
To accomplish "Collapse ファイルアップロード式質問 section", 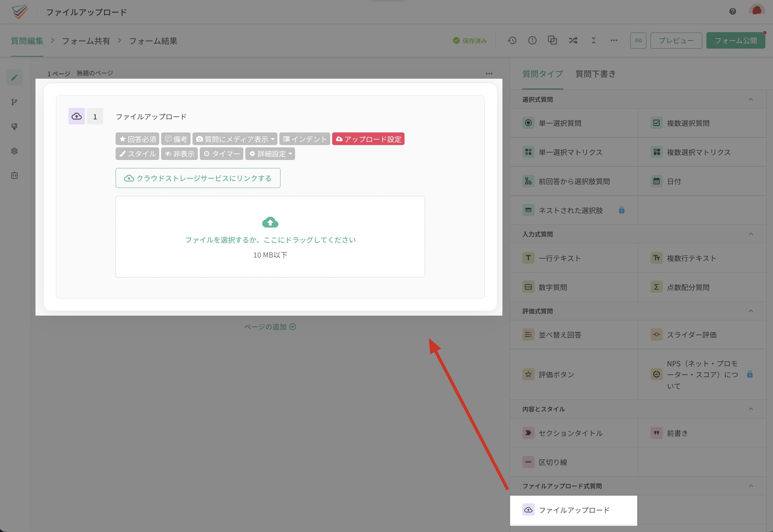I will pyautogui.click(x=751, y=486).
